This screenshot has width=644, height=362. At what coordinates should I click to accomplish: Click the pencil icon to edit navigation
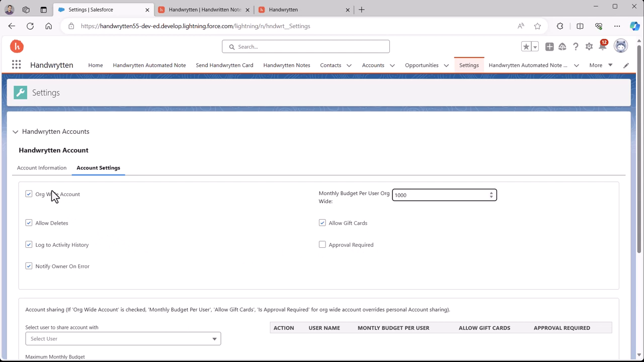point(626,65)
